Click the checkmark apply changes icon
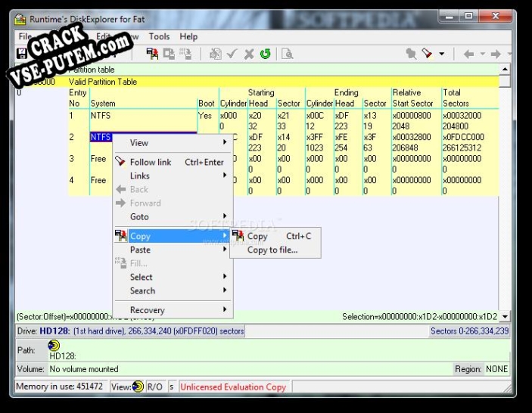The width and height of the screenshot is (532, 413). pyautogui.click(x=232, y=54)
